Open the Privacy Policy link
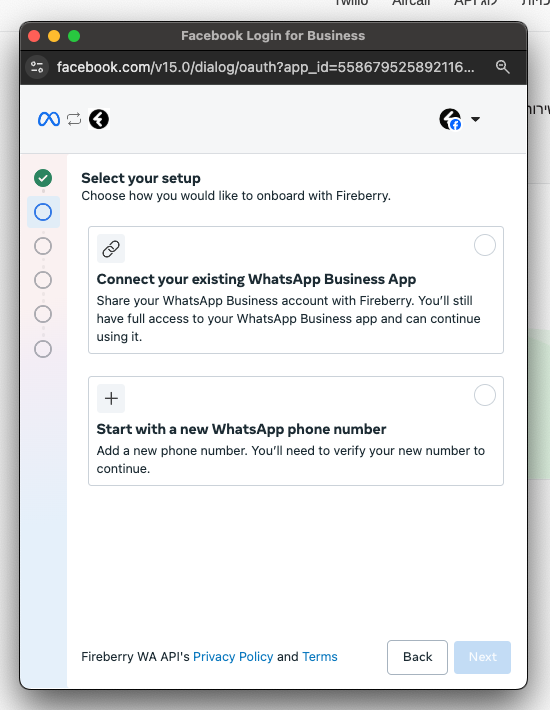This screenshot has width=550, height=710. pos(233,657)
